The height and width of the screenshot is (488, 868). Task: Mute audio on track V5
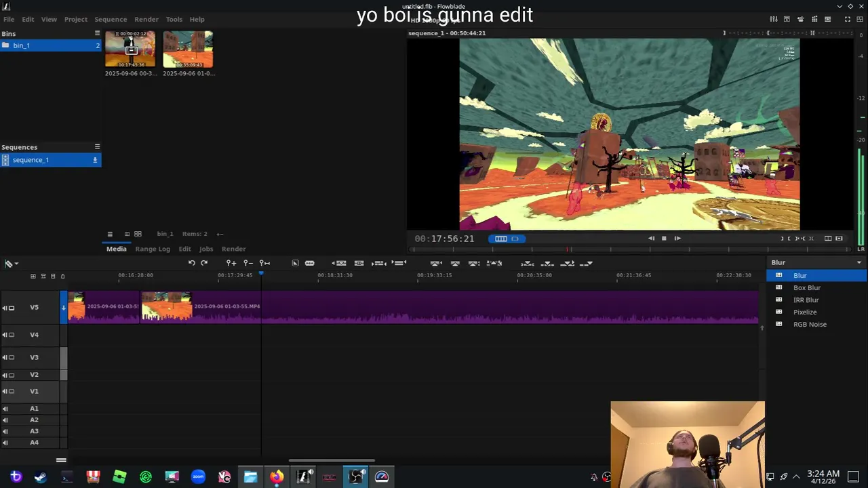5,308
